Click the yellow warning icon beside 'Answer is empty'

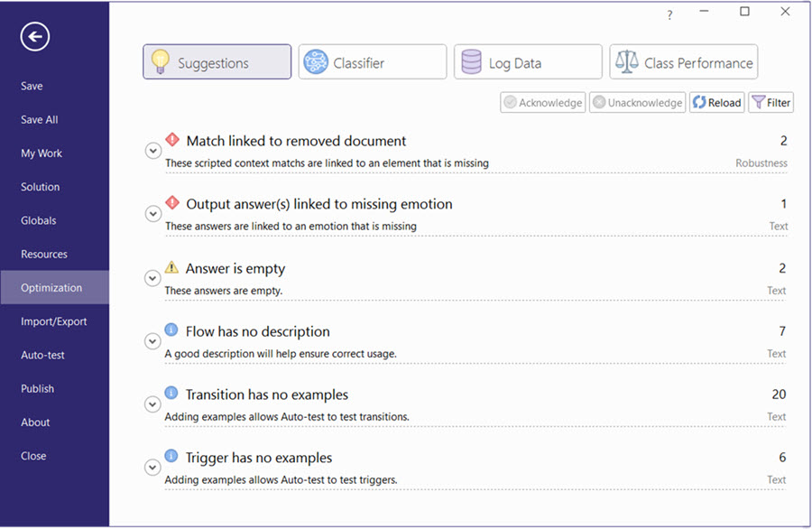[171, 267]
